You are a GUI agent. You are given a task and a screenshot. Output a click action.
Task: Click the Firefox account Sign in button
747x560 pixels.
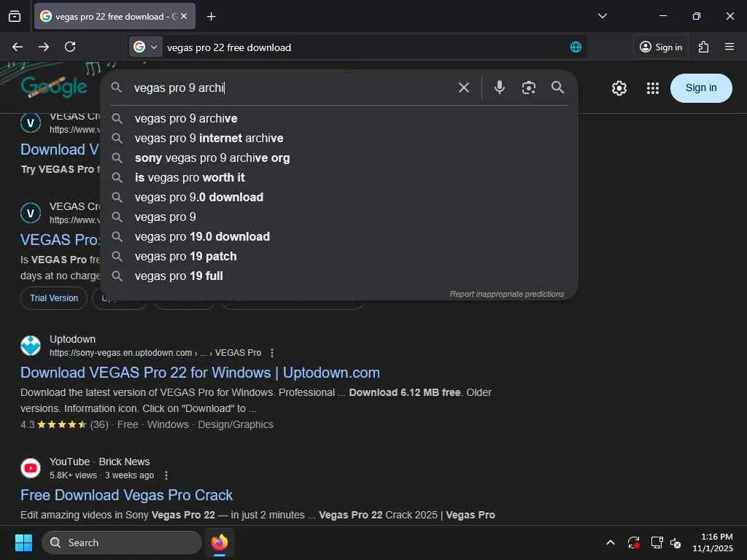click(661, 47)
